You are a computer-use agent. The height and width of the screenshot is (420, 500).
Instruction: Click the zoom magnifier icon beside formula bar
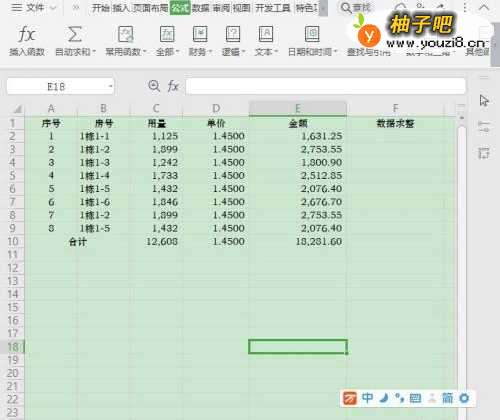pyautogui.click(x=154, y=86)
